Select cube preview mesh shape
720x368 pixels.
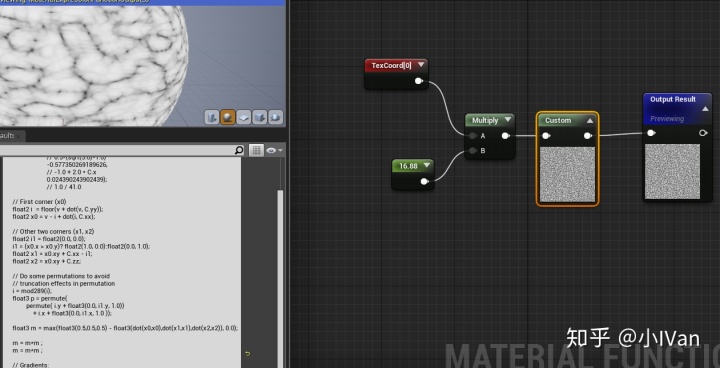tap(259, 117)
